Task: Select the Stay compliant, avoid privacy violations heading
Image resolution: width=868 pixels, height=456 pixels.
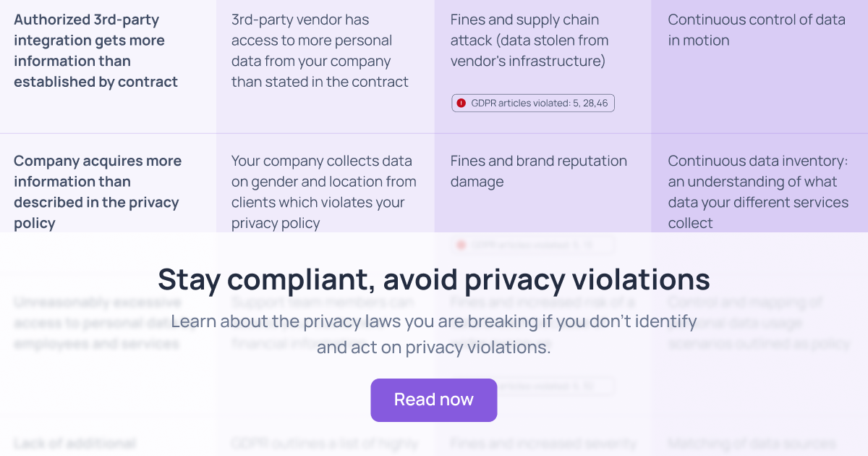Action: 434,279
